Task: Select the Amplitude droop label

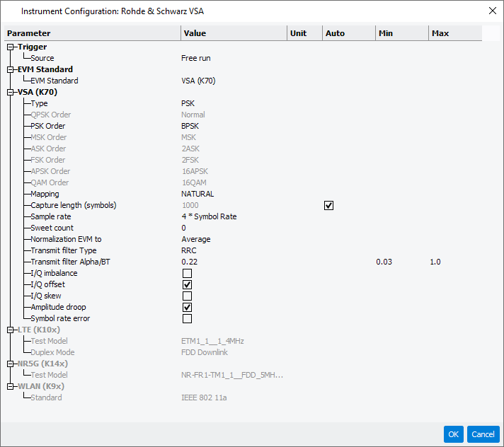Action: 58,307
